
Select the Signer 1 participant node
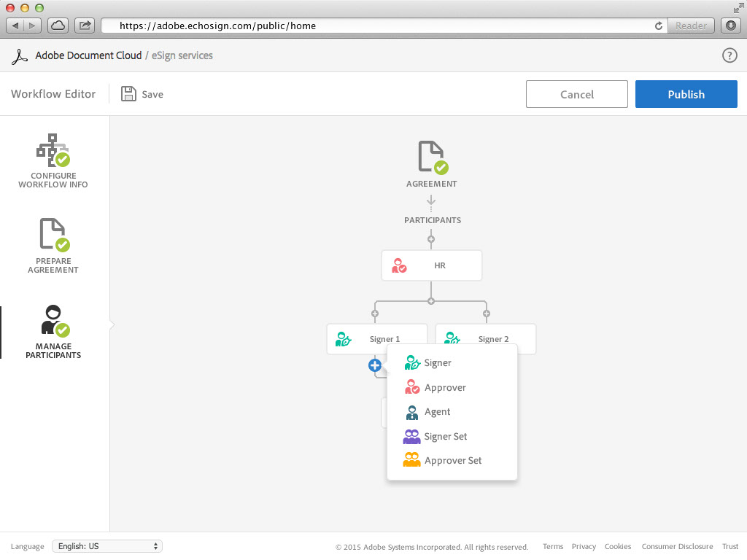(x=376, y=339)
